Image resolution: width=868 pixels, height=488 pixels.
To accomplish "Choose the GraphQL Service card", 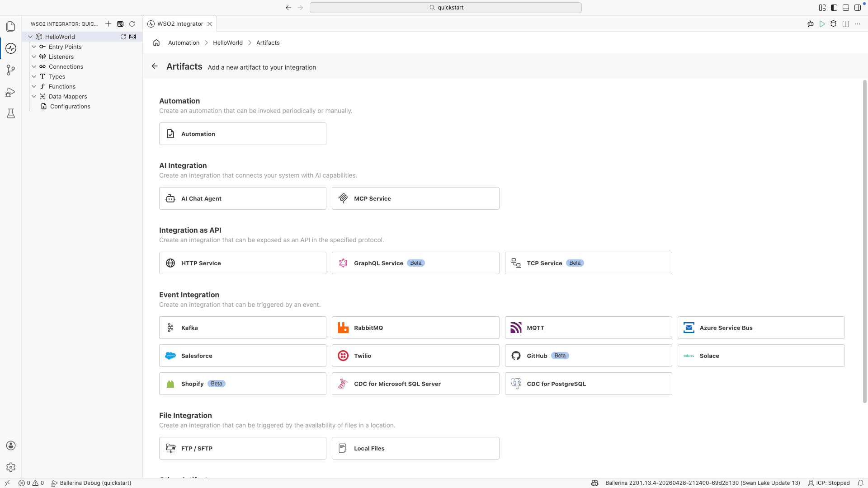I will 415,263.
